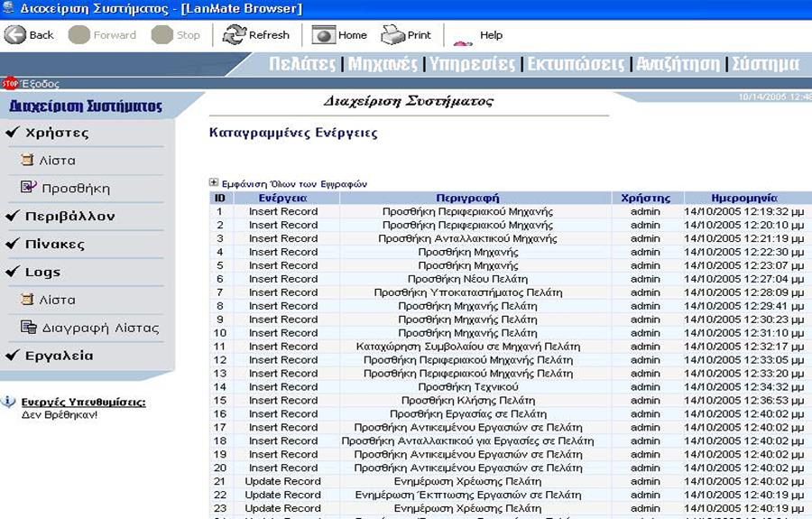Click the Έξοδος exit link
Screen dimensions: 812x519
pyautogui.click(x=40, y=83)
